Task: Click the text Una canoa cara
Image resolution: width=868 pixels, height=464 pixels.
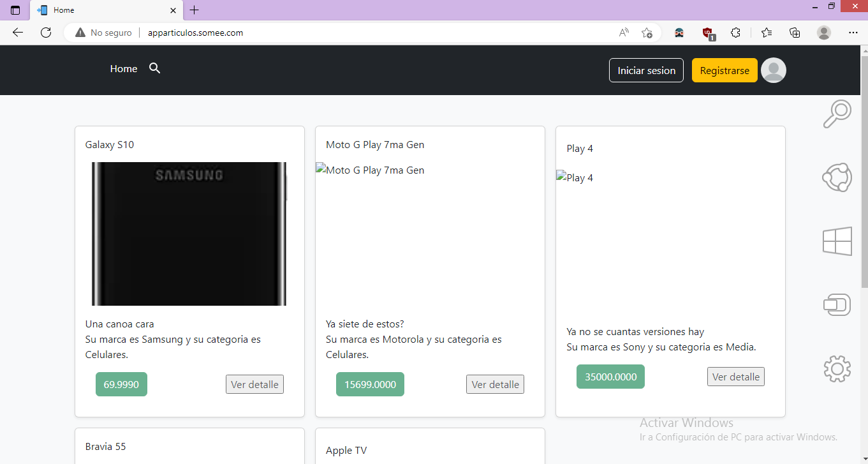Action: [120, 324]
